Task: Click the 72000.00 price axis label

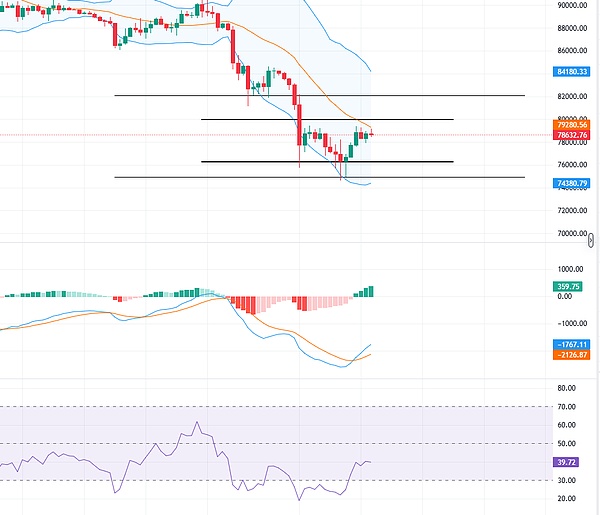Action: point(571,211)
